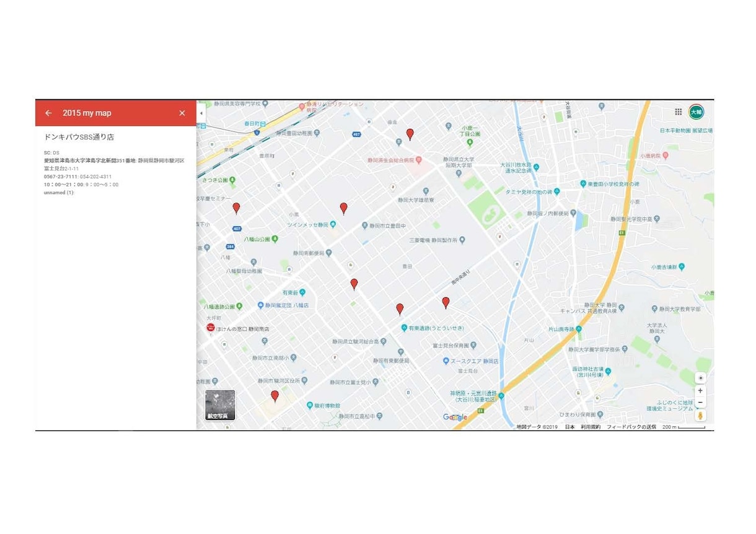Click the 八幡山公園 park marker
The width and height of the screenshot is (756, 534).
pos(275,239)
